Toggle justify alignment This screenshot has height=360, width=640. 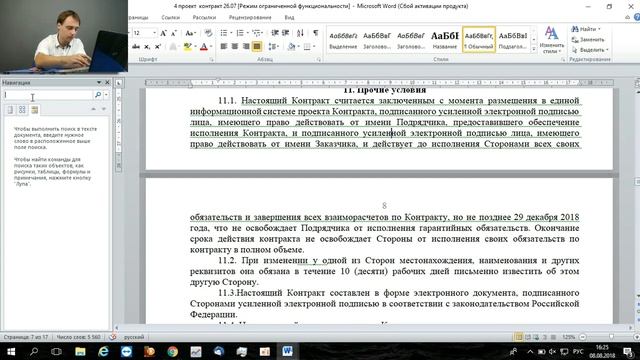pos(257,47)
